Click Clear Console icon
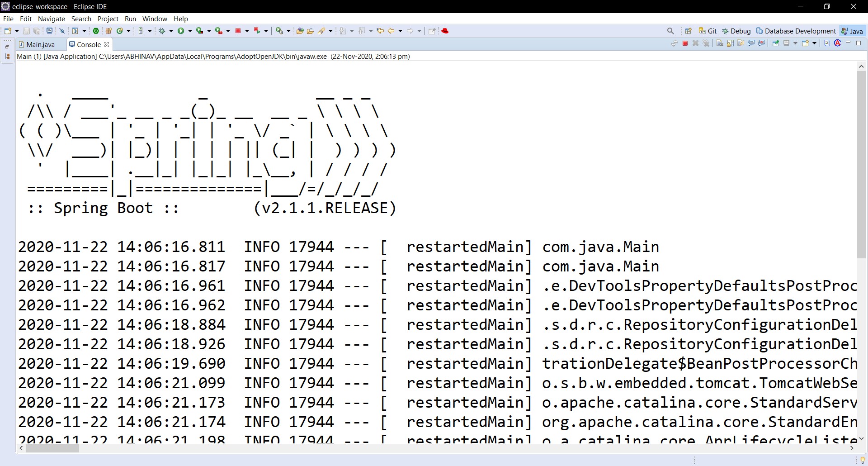 [x=720, y=43]
